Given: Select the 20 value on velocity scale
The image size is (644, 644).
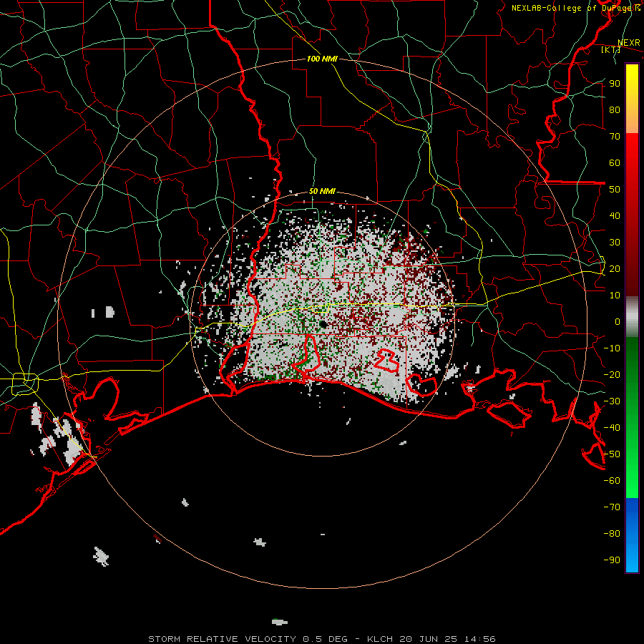Looking at the screenshot, I should pyautogui.click(x=615, y=269).
